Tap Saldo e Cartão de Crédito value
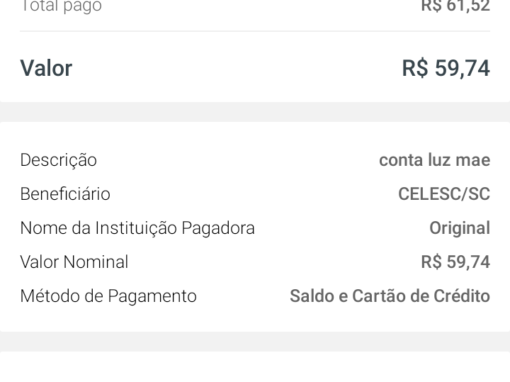Viewport: 510px width, 382px height. pos(390,296)
